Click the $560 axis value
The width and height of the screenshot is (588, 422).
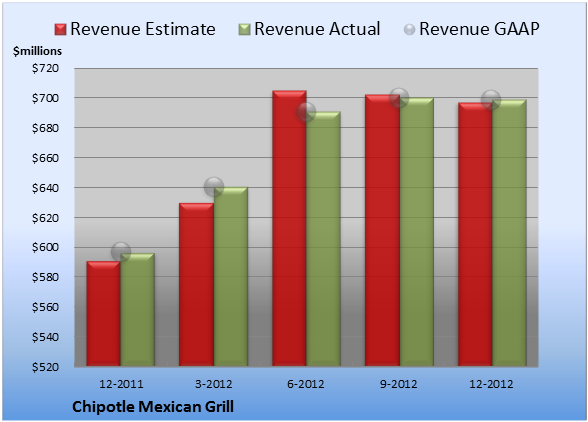coord(45,307)
